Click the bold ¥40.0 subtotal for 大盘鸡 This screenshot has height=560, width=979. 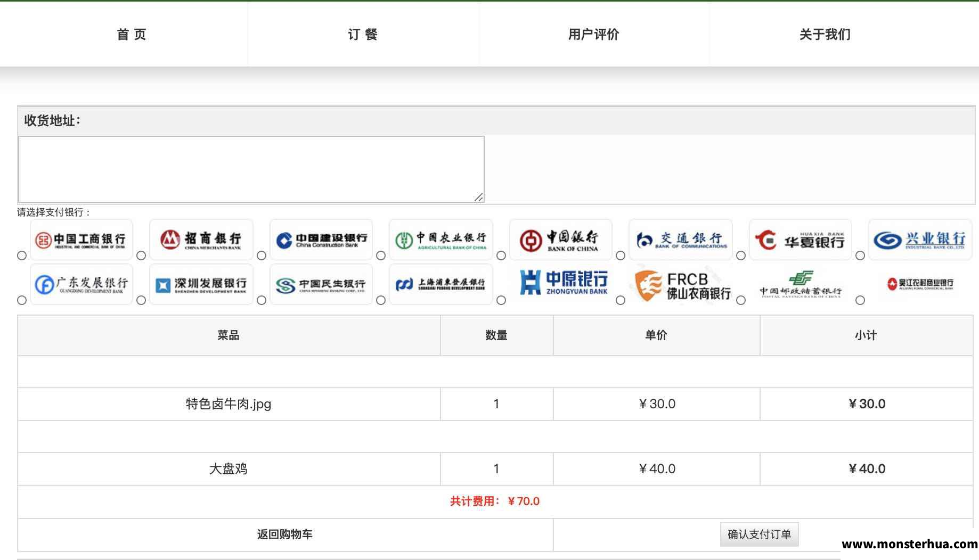pos(867,469)
